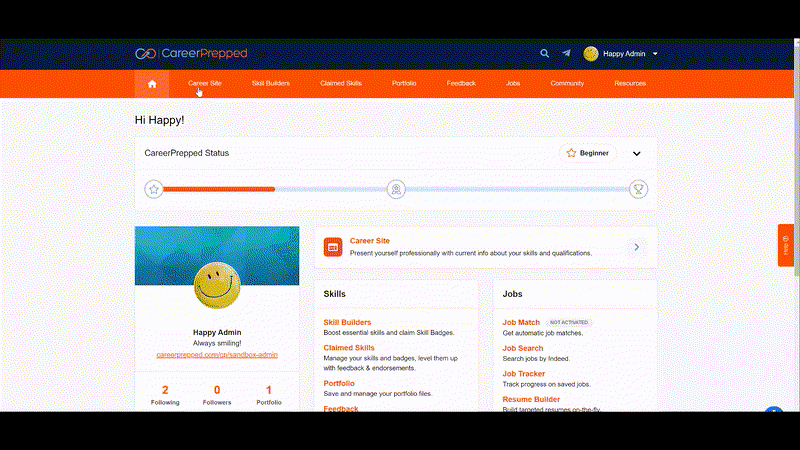Open the Skill Builders menu item
Image resolution: width=800 pixels, height=450 pixels.
pos(271,83)
